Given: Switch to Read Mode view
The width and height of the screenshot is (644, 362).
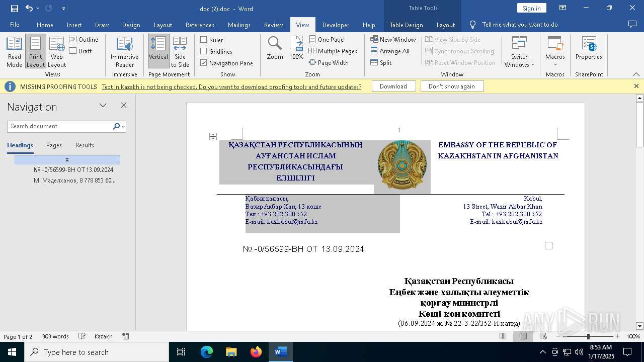Looking at the screenshot, I should pos(14,52).
